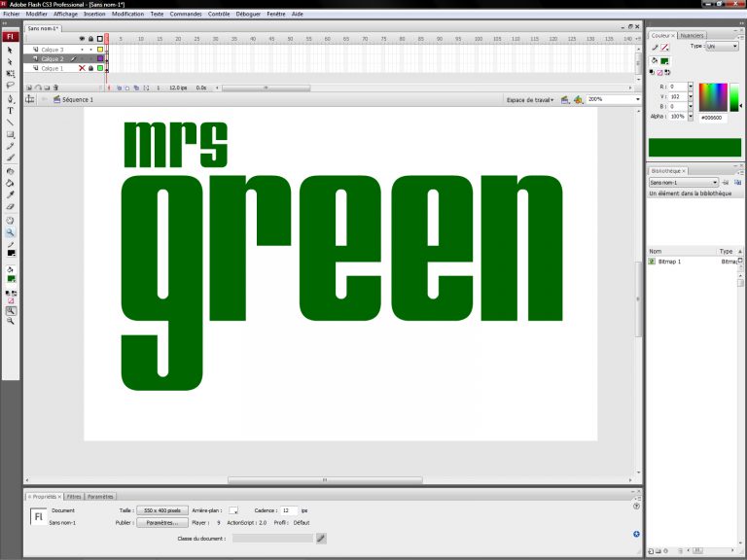The image size is (747, 560).
Task: Select the Eyedropper tool
Action: (11, 194)
